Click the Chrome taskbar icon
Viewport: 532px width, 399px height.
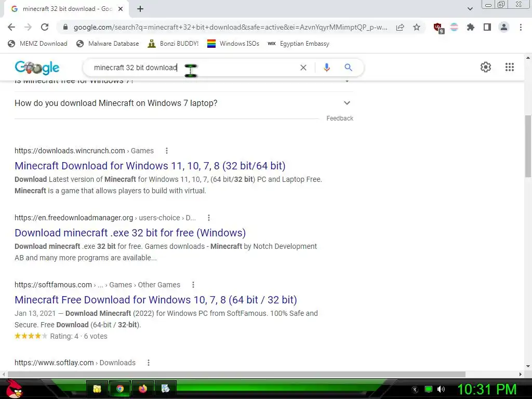click(x=120, y=389)
